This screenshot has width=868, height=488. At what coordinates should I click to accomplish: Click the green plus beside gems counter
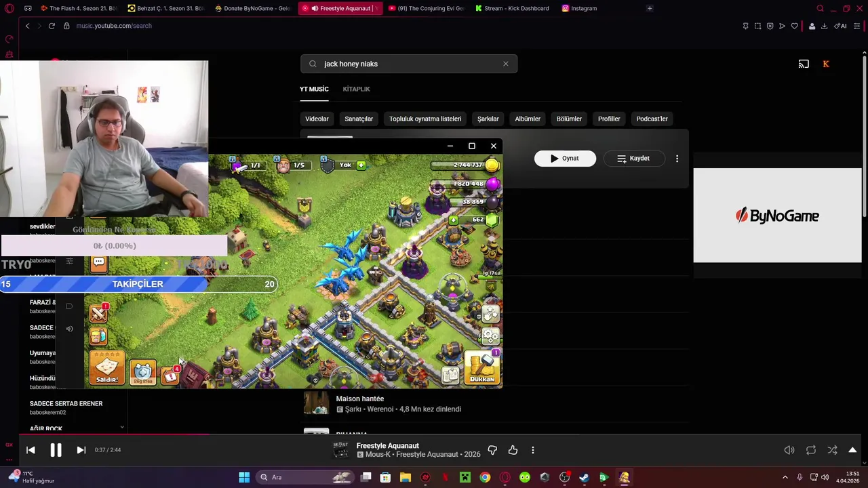click(x=453, y=220)
